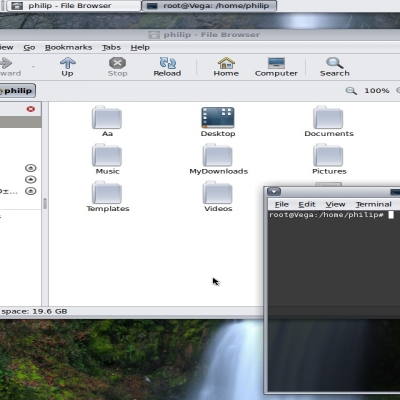The width and height of the screenshot is (400, 400).
Task: Click the File Browser window title bar
Action: pos(200,35)
